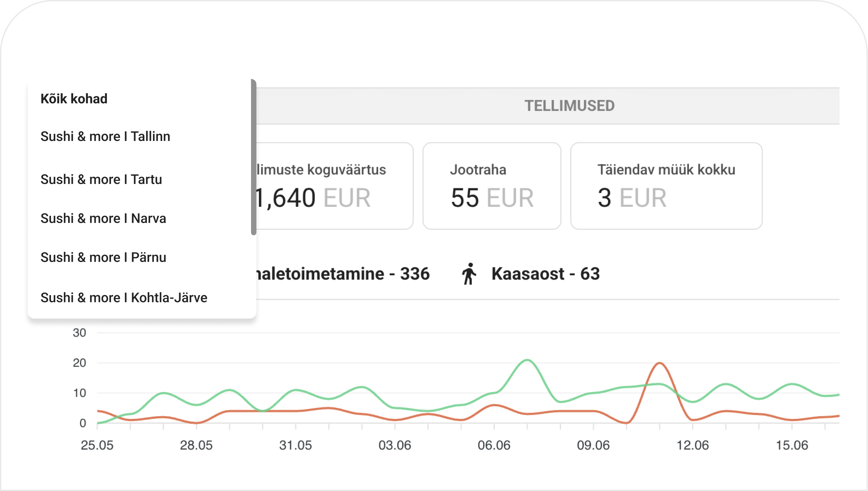868x491 pixels.
Task: Click the dropdown list scrollbar
Action: [253, 157]
